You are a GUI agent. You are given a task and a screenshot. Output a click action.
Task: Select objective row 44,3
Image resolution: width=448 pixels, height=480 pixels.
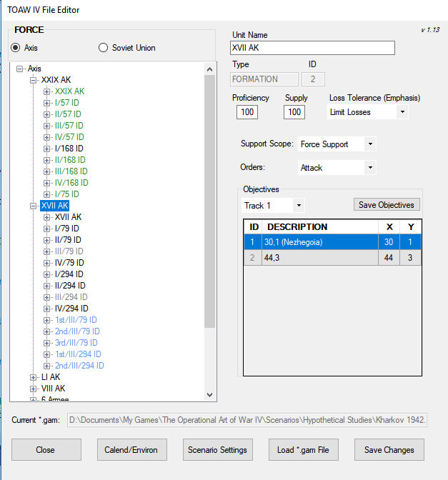click(x=332, y=258)
